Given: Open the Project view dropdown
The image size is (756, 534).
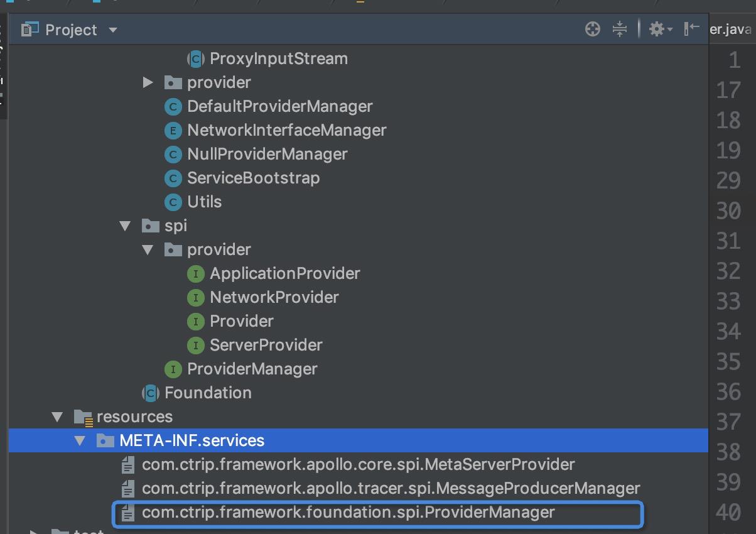Looking at the screenshot, I should [x=113, y=30].
